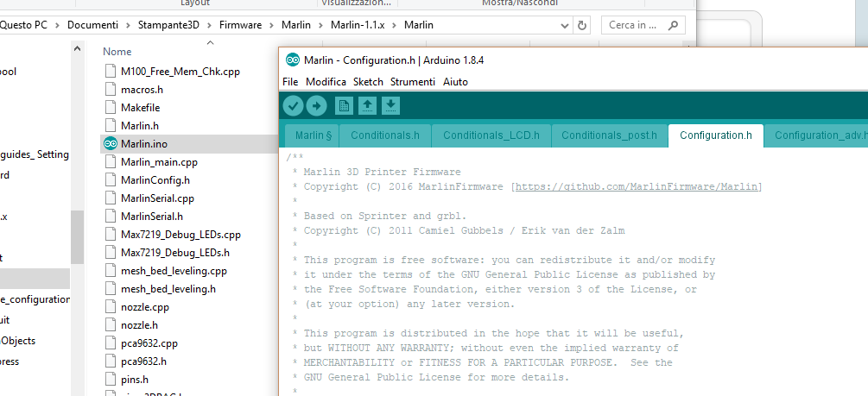This screenshot has width=868, height=396.
Task: Create a new sketch with the New icon
Action: (344, 105)
